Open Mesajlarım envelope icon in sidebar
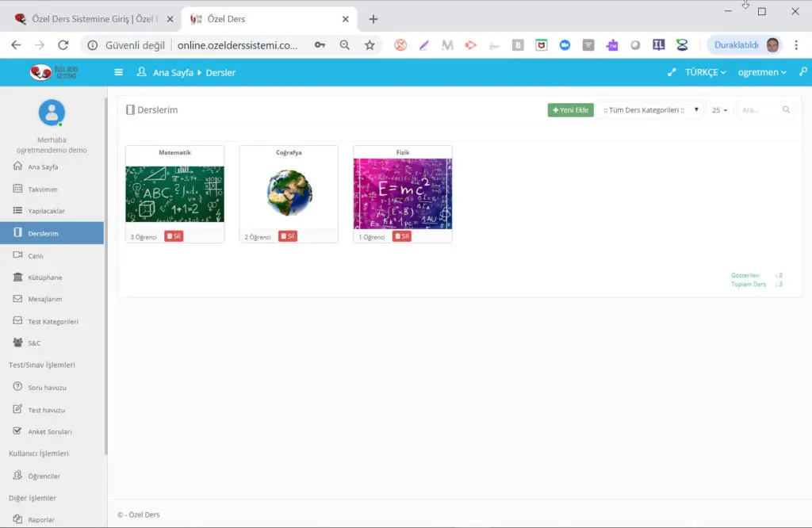 [18, 299]
